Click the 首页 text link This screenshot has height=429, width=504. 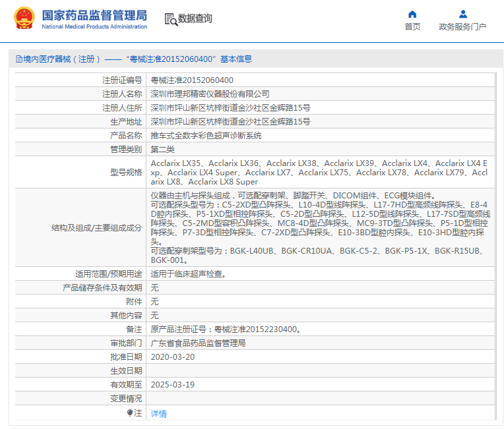[x=412, y=26]
